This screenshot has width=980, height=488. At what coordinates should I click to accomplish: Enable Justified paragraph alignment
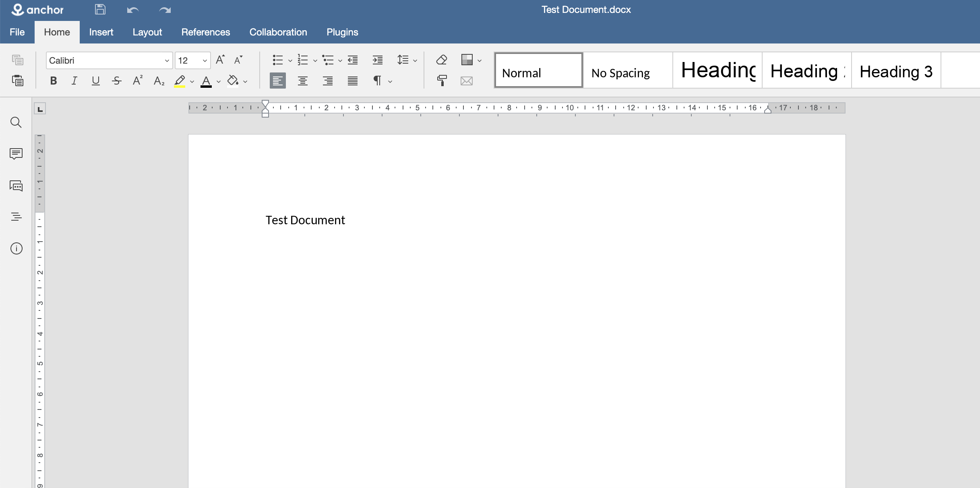(352, 81)
